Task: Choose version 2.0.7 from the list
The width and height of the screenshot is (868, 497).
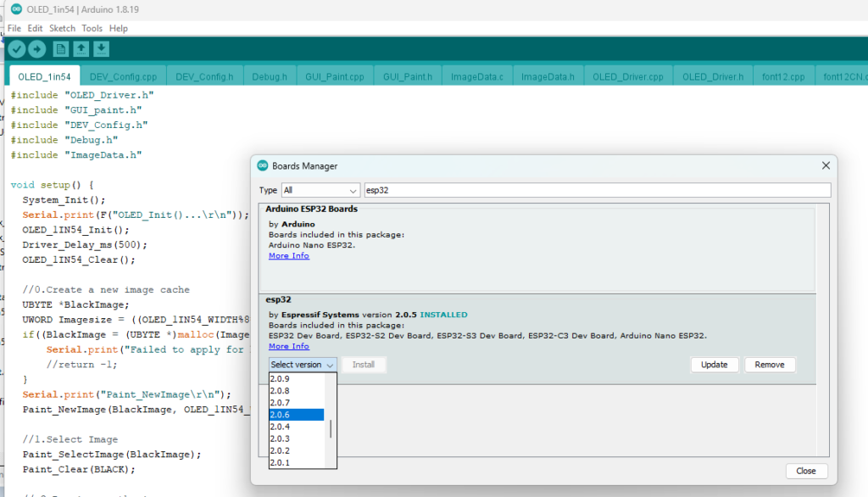Action: click(x=296, y=403)
